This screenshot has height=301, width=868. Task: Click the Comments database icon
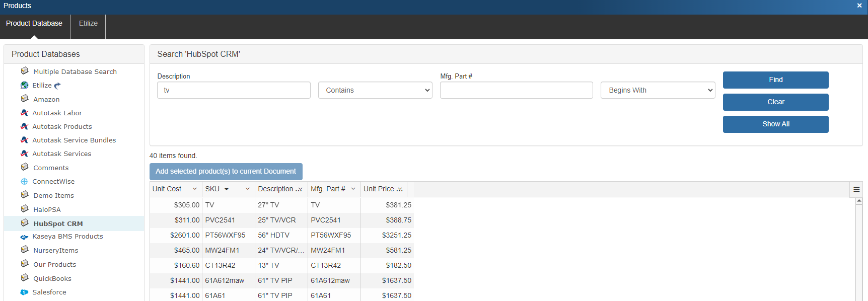coord(25,167)
